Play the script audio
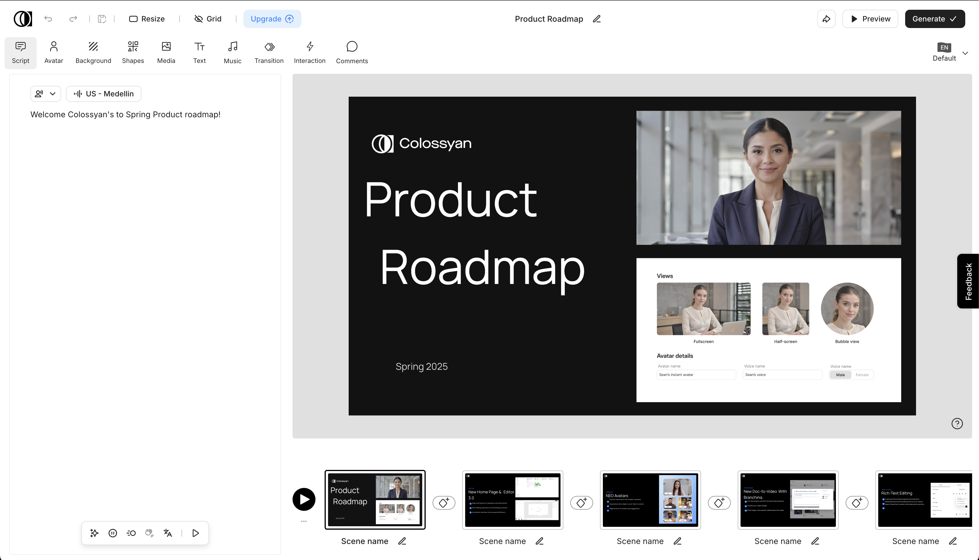The width and height of the screenshot is (979, 560). [196, 533]
